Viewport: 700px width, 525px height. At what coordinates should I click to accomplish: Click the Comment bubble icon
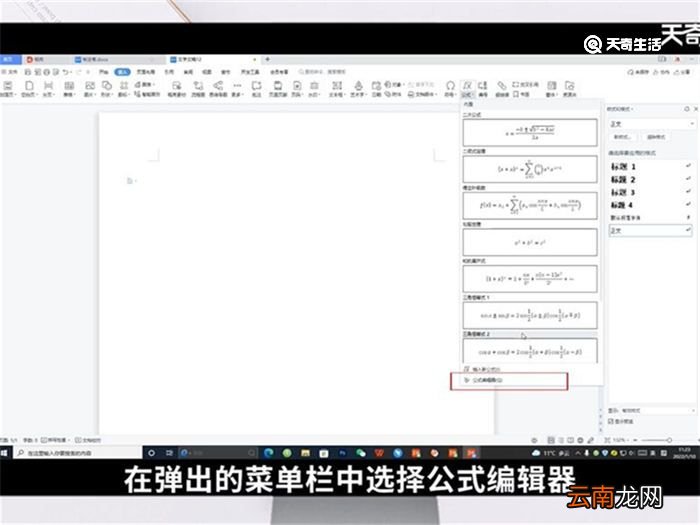256,88
